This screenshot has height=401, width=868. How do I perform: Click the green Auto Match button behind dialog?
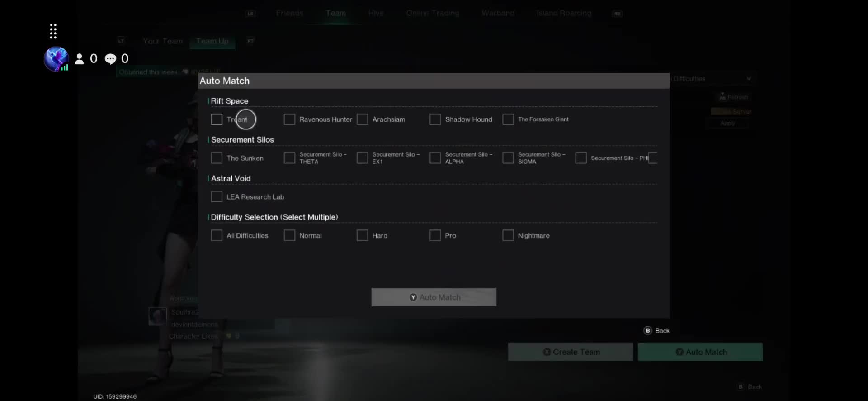tap(700, 352)
